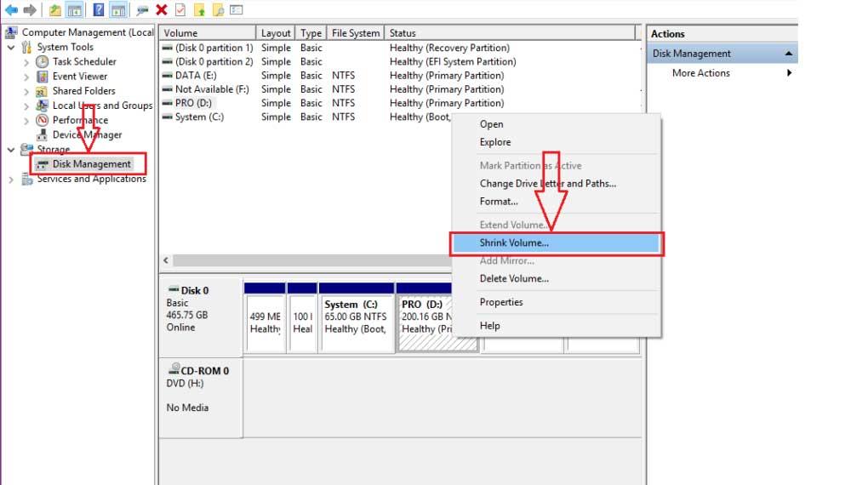Select Explore in context menu
Image resolution: width=868 pixels, height=485 pixels.
(557, 142)
